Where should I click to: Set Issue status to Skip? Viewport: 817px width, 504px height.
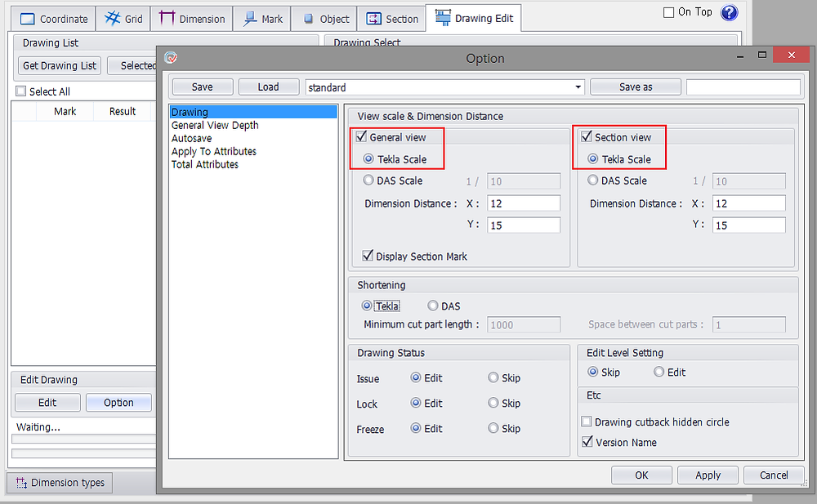pos(493,377)
